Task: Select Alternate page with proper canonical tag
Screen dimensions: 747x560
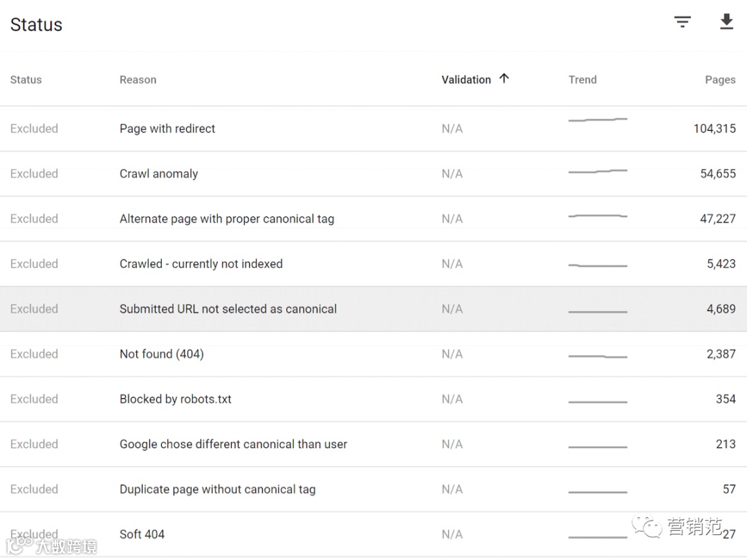Action: (x=227, y=218)
